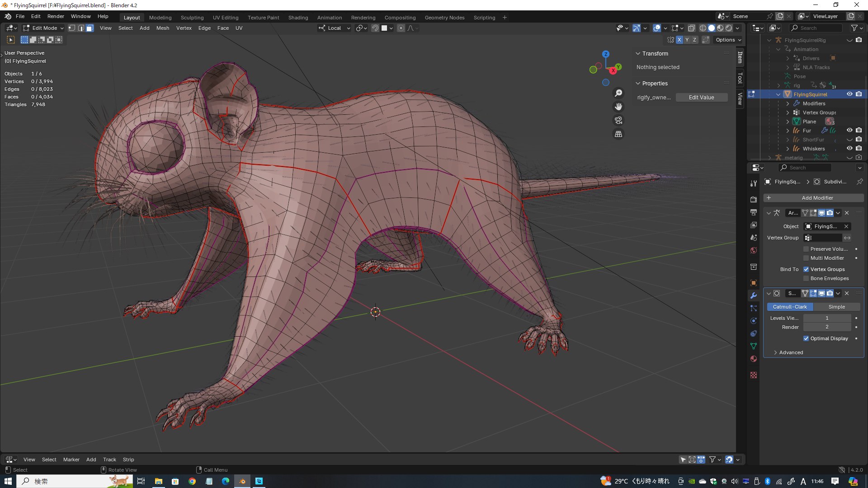The height and width of the screenshot is (488, 868).
Task: Enable Preserve Volume checkbox
Action: pos(806,249)
